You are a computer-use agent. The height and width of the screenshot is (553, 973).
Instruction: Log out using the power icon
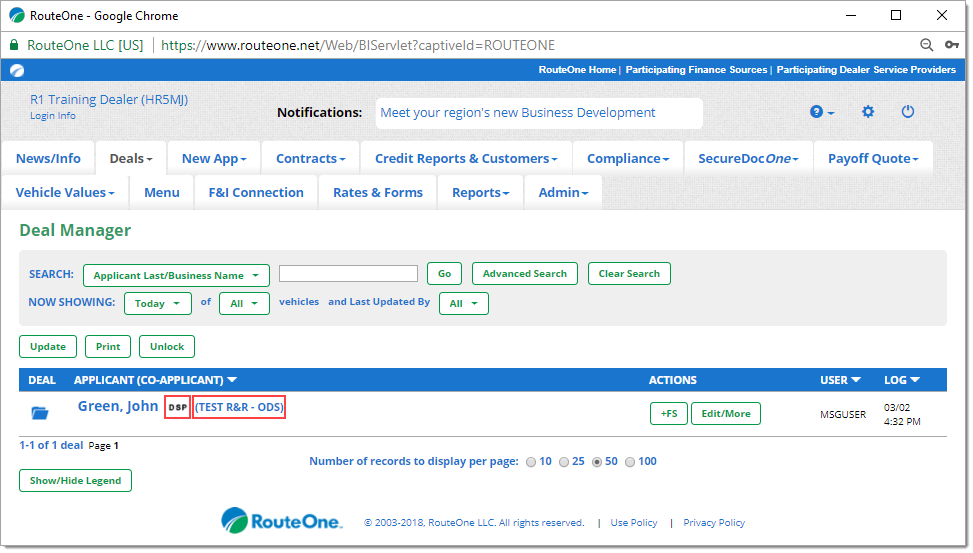coord(907,112)
